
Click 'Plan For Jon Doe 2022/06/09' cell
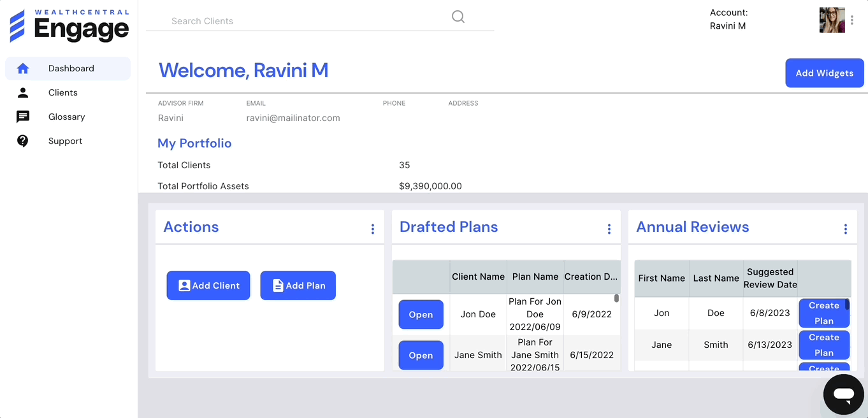click(x=535, y=314)
